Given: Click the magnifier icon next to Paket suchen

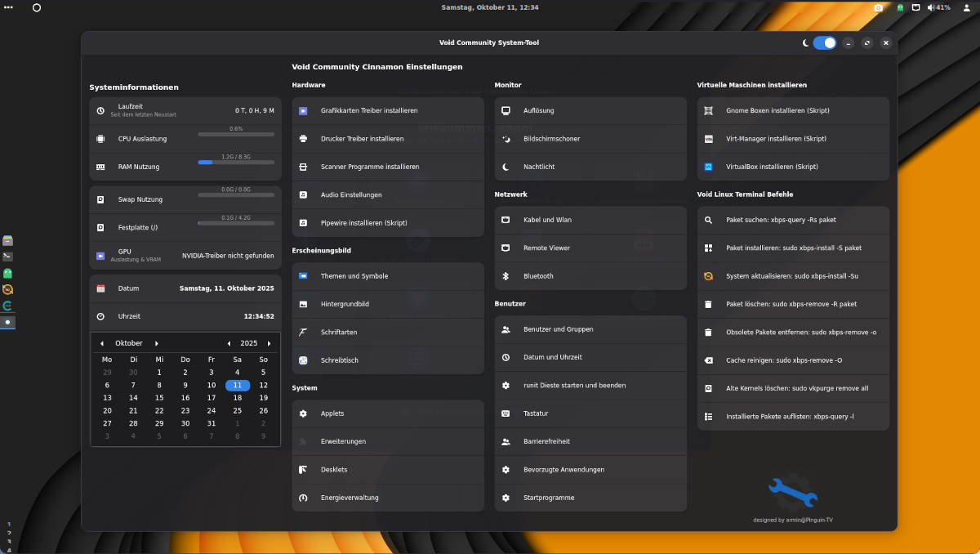Looking at the screenshot, I should tap(708, 220).
